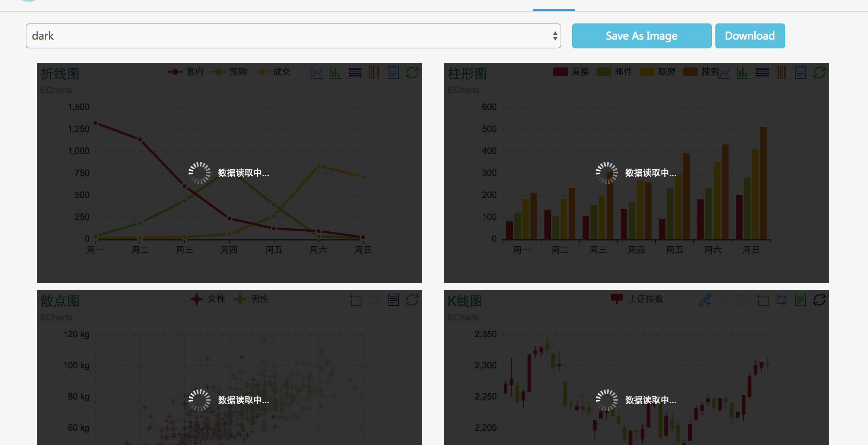Toggle the 邮件 bar series legend

coord(614,72)
